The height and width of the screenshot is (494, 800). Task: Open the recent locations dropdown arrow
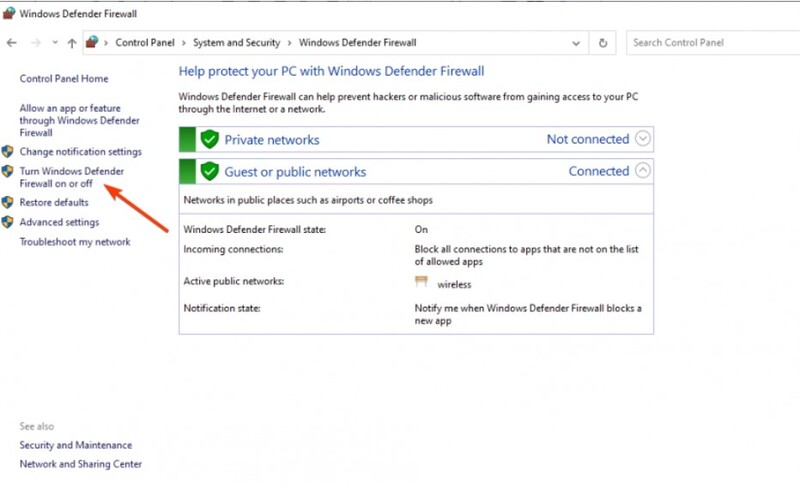click(55, 43)
